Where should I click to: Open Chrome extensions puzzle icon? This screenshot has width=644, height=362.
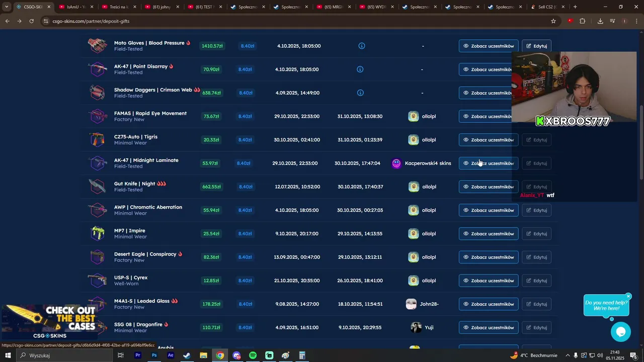click(x=583, y=21)
